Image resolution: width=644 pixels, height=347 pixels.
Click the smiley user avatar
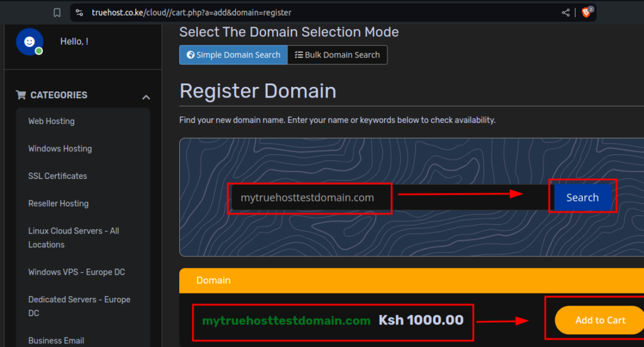pos(30,42)
